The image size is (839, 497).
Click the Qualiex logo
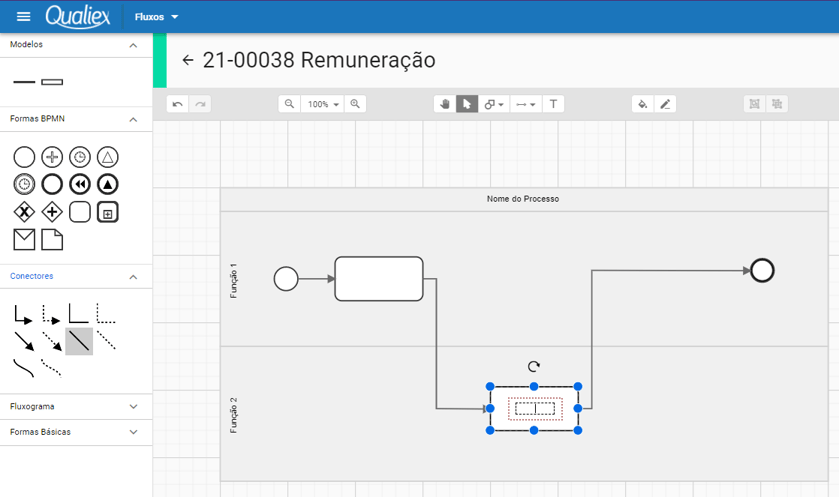tap(78, 16)
